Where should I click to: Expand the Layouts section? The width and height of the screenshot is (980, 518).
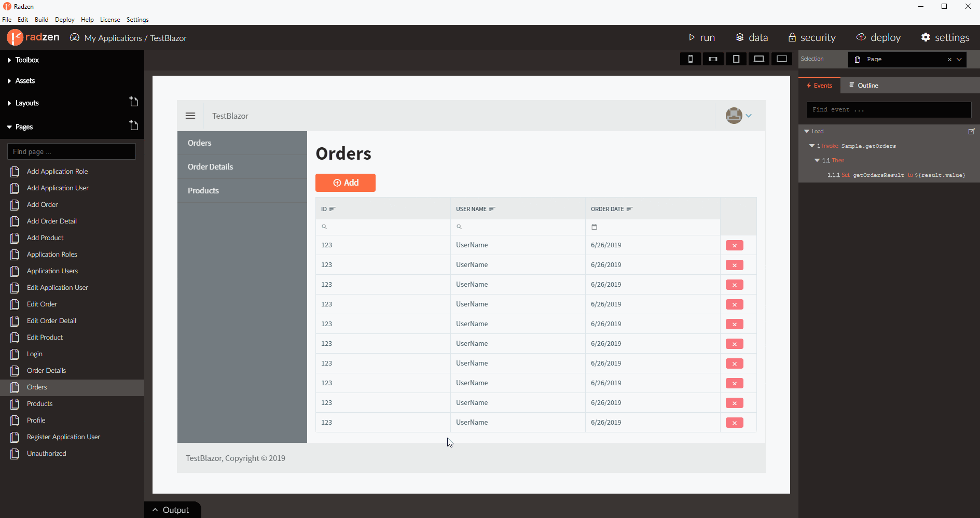pos(9,103)
